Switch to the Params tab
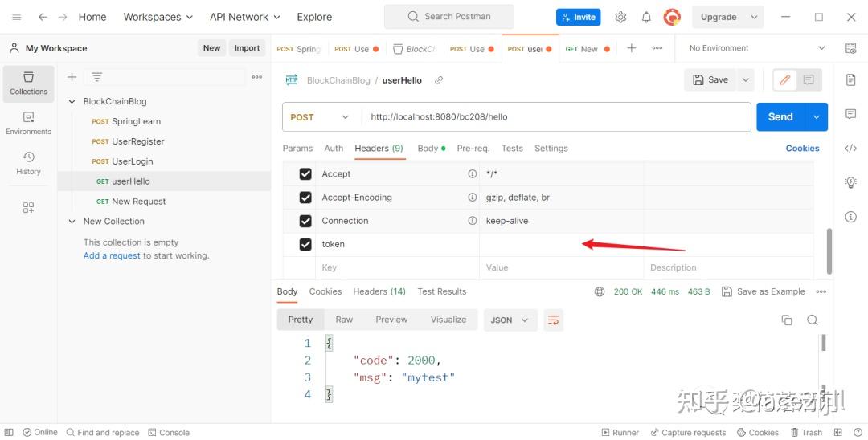 click(297, 149)
